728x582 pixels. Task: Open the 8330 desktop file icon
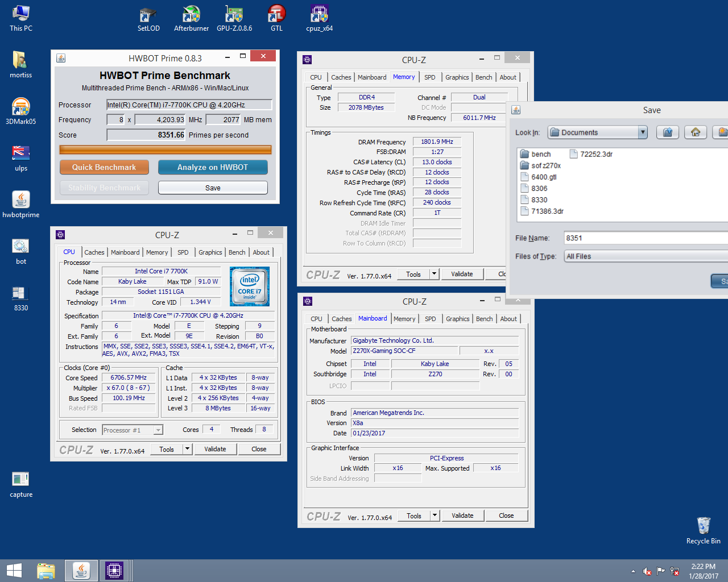point(21,297)
